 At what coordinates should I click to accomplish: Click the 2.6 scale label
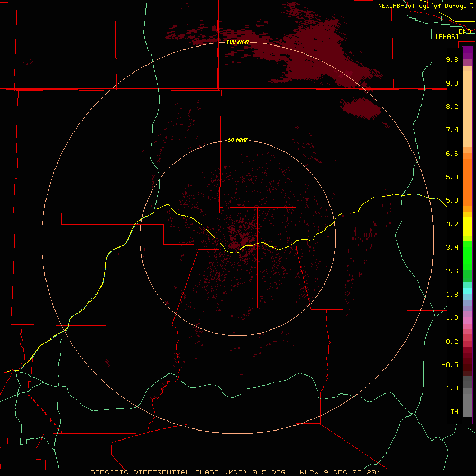[x=452, y=271]
